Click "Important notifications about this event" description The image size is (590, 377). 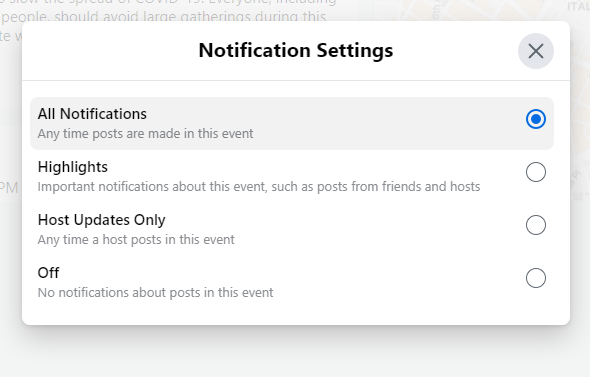click(259, 187)
